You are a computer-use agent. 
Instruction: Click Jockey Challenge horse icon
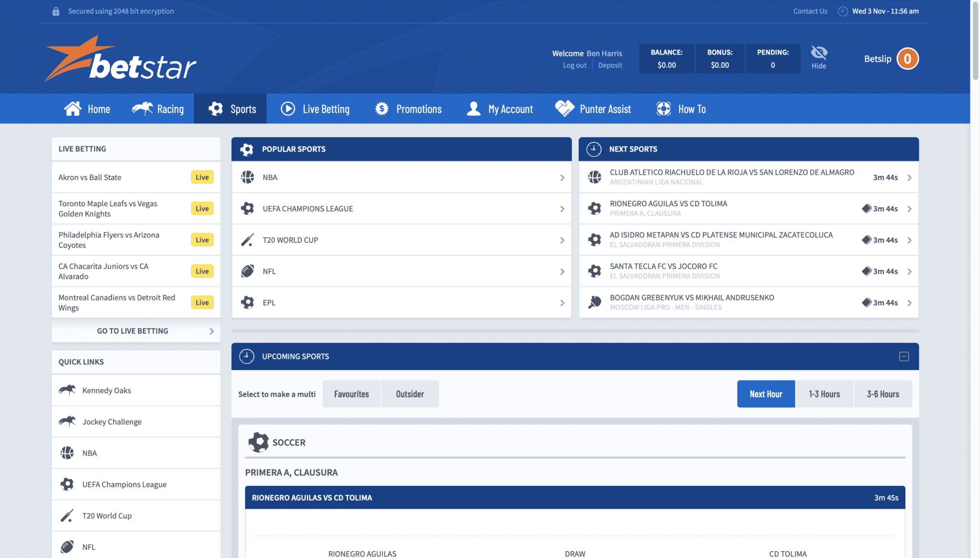67,422
